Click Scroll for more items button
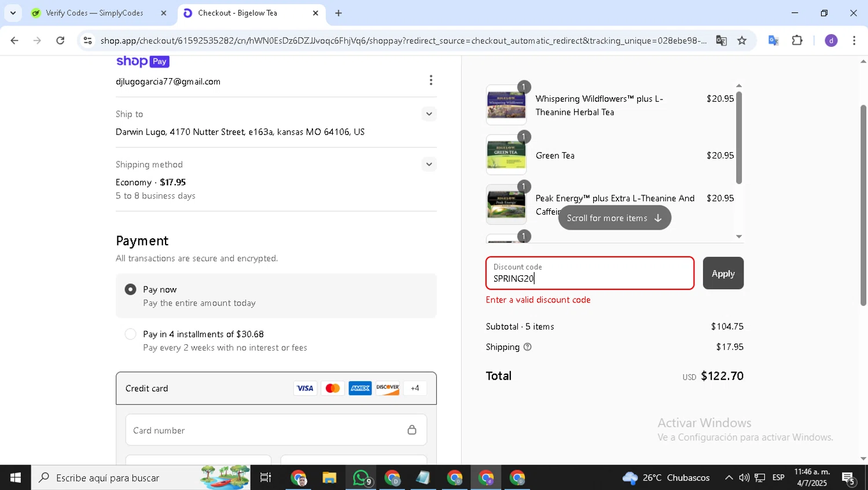The width and height of the screenshot is (868, 490). coord(615,218)
